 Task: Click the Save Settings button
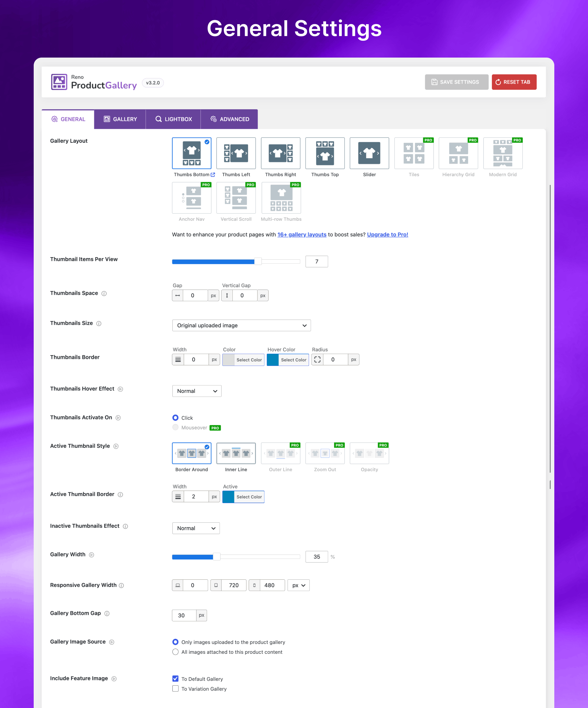457,82
